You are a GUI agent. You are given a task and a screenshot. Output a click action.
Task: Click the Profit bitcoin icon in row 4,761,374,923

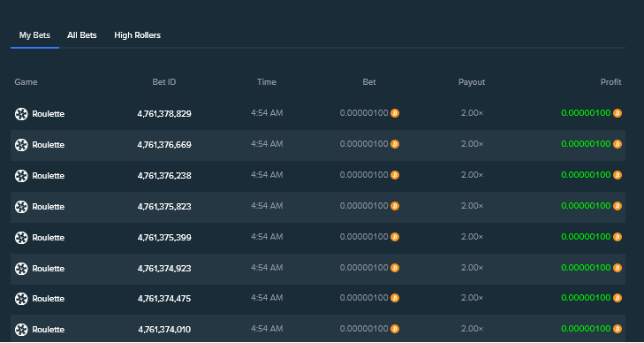pos(617,268)
